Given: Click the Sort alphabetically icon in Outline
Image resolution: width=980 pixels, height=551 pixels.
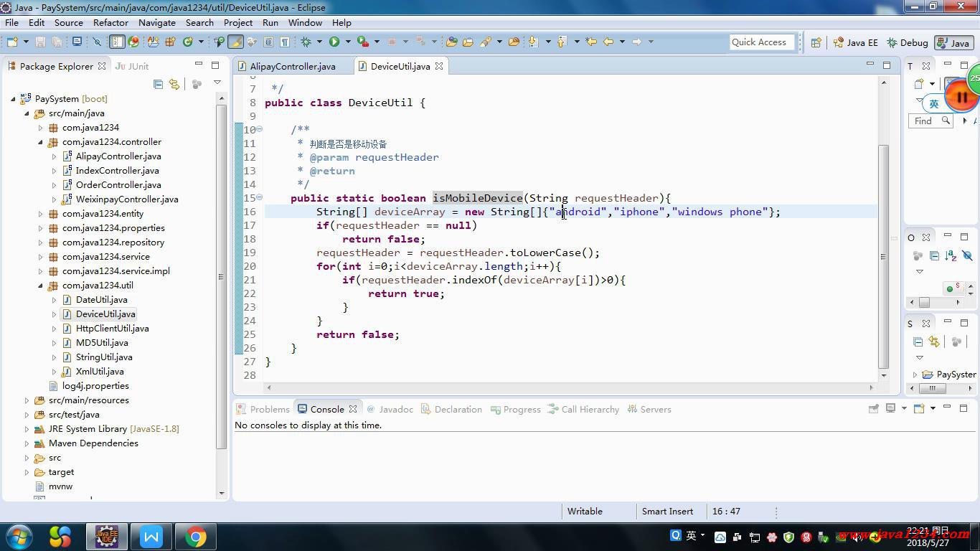Looking at the screenshot, I should click(951, 255).
